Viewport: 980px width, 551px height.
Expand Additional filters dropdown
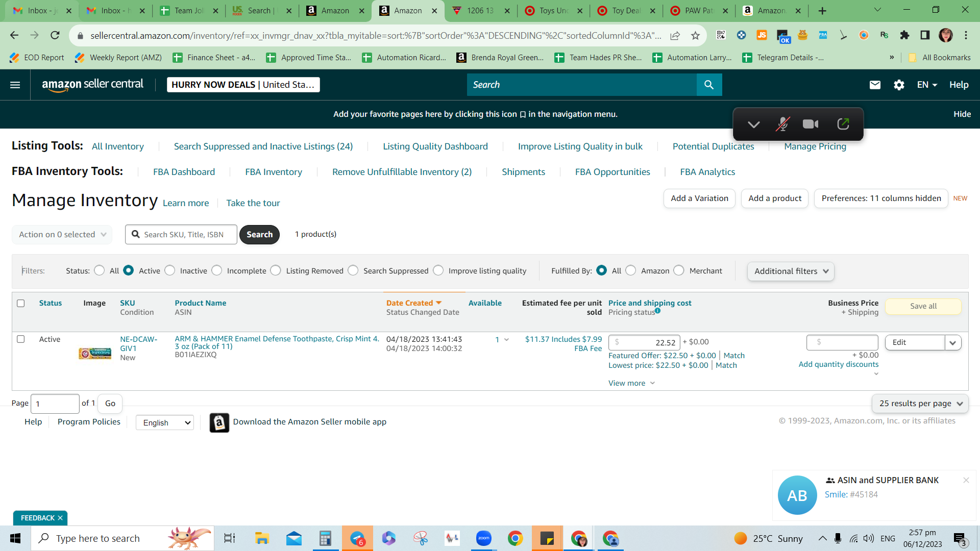click(791, 271)
